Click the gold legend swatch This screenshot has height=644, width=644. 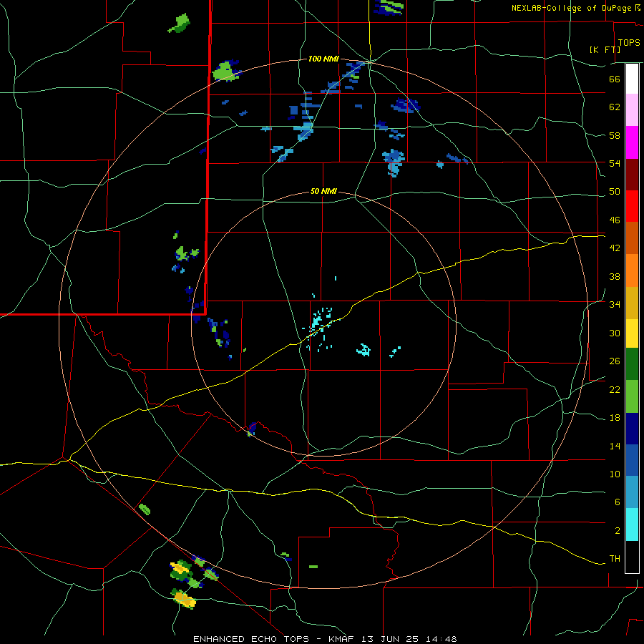point(632,303)
